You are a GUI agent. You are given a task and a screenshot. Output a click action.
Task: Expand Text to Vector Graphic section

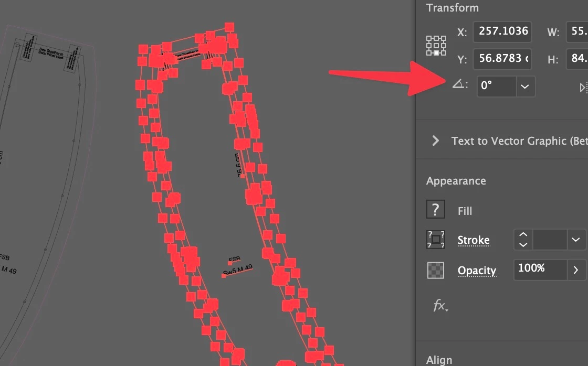(x=435, y=141)
